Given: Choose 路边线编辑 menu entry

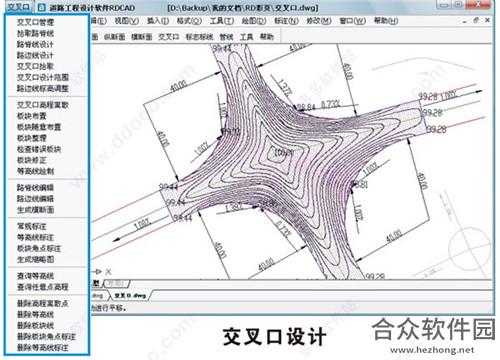Looking at the screenshot, I should [35, 199].
